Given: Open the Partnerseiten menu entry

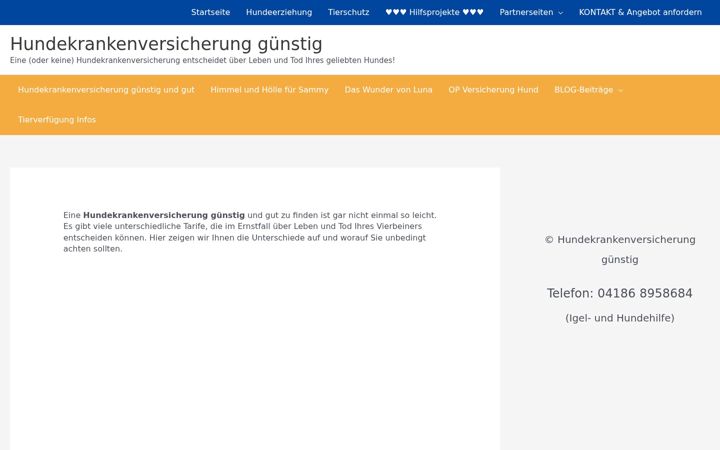Looking at the screenshot, I should click(526, 12).
